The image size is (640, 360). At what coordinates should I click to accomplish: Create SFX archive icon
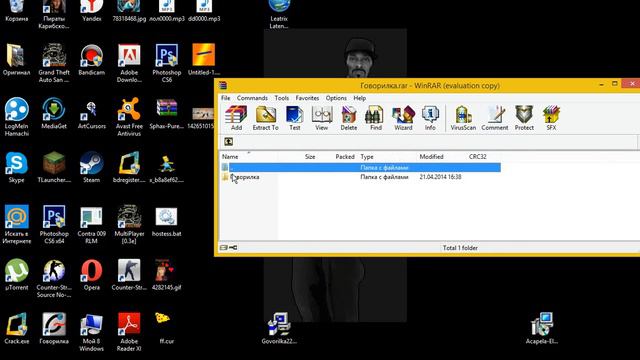coord(551,118)
